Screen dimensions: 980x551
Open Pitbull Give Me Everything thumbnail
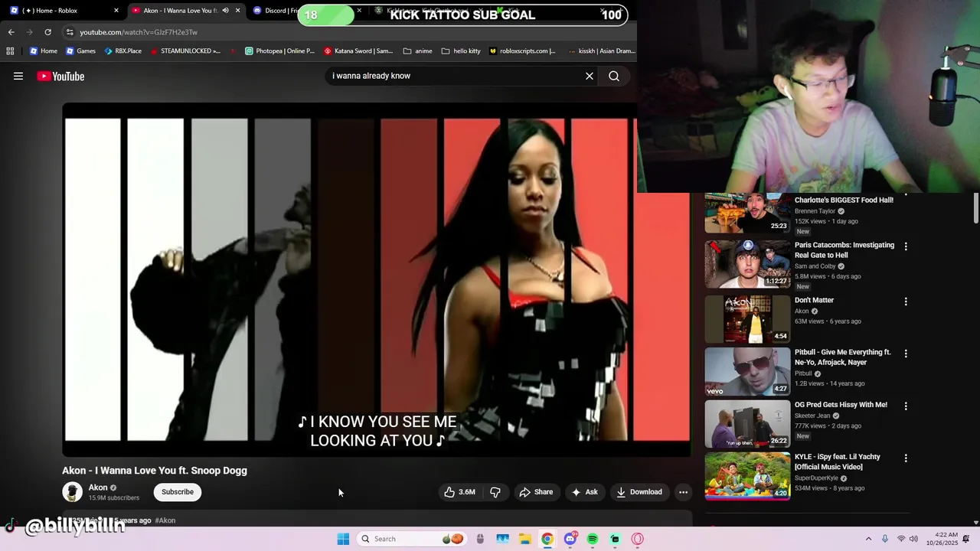pyautogui.click(x=747, y=371)
